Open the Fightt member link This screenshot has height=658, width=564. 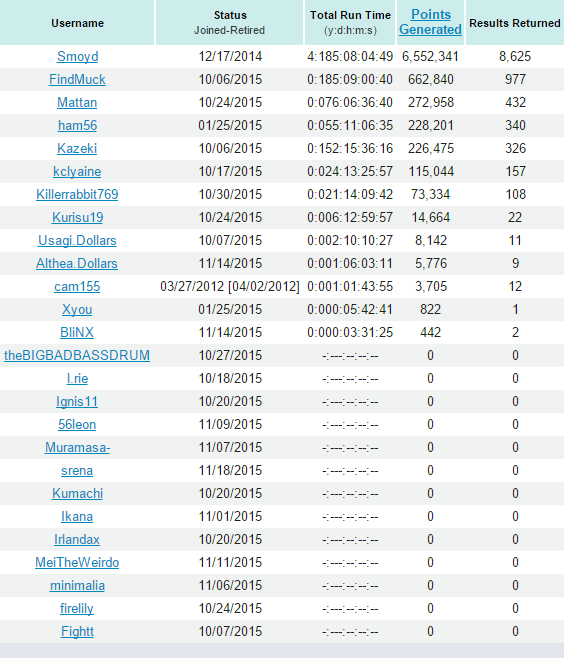click(77, 632)
